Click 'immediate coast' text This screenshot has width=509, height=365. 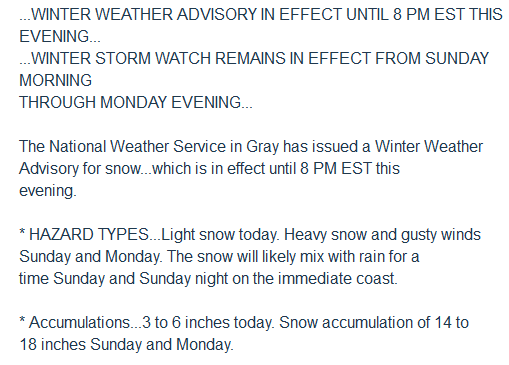point(338,279)
